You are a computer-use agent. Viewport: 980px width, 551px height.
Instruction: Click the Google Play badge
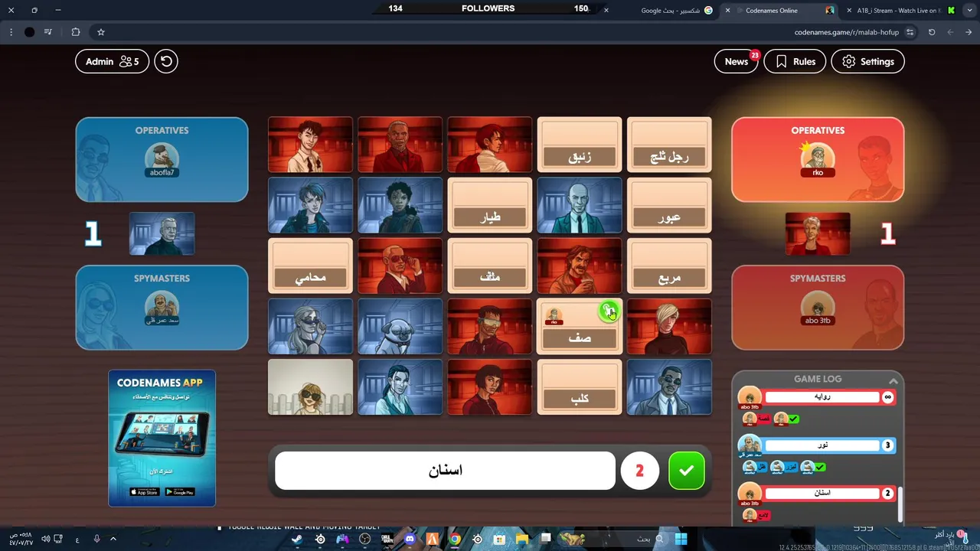(180, 492)
